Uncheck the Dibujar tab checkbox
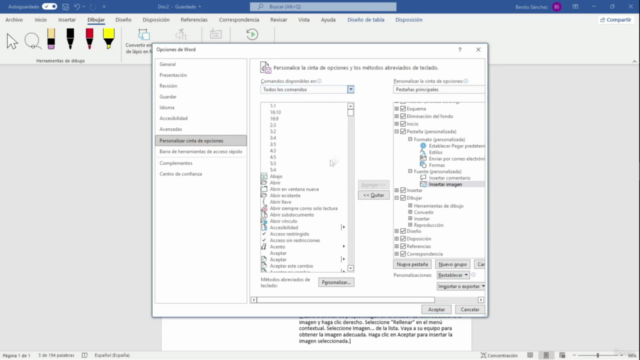This screenshot has height=360, width=640. pos(403,198)
